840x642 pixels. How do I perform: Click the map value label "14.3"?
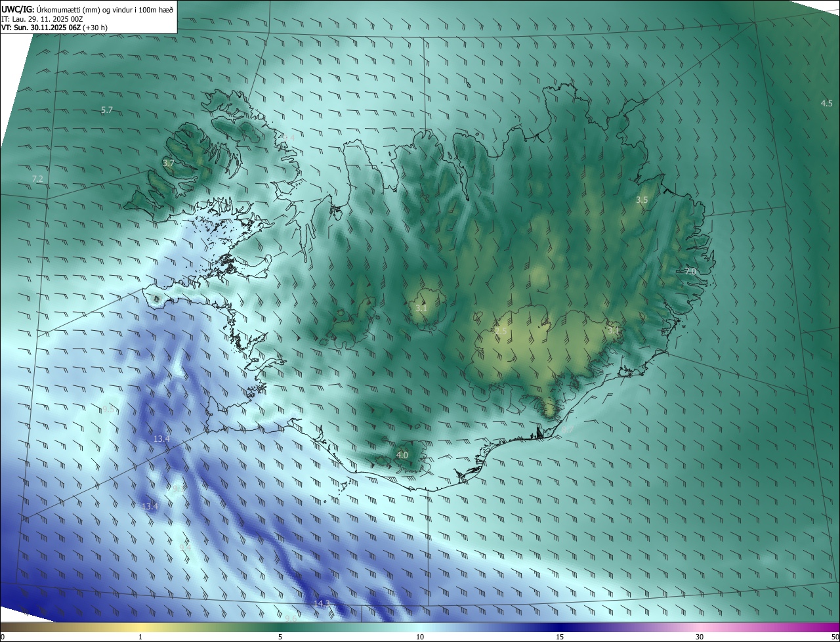(x=322, y=604)
